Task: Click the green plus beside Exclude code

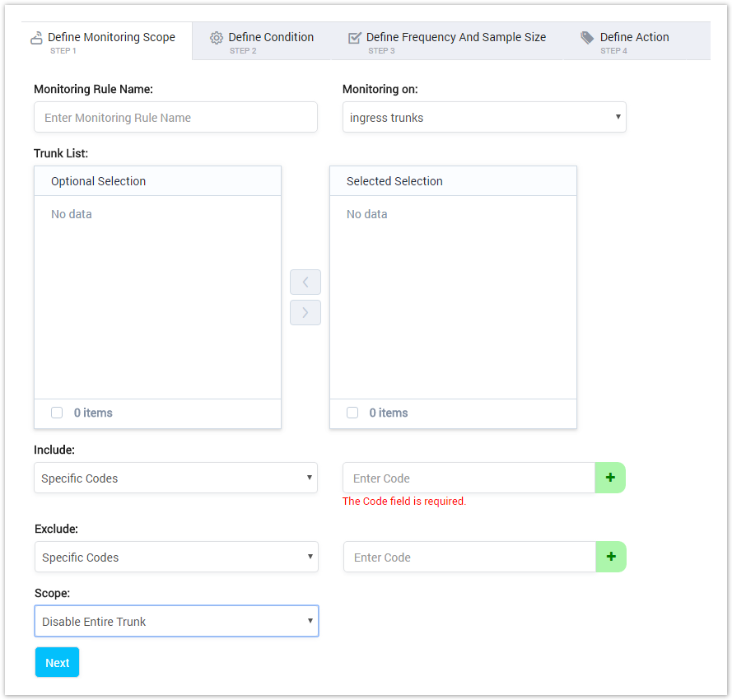Action: tap(611, 557)
